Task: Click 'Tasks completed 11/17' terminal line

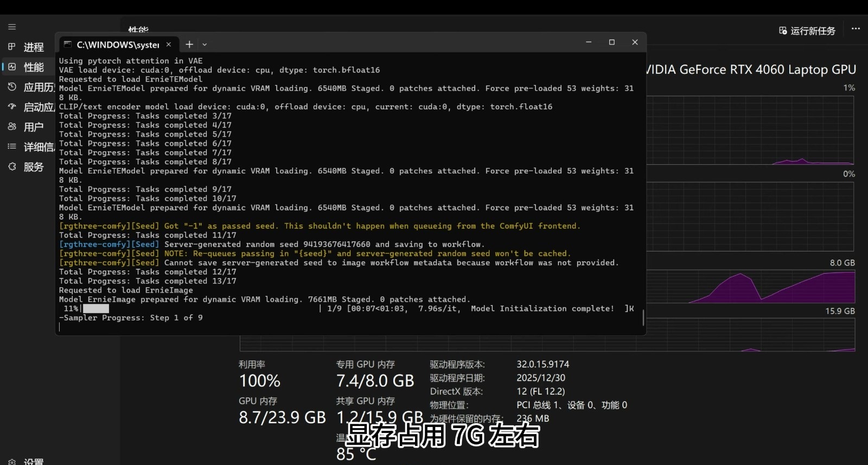Action: coord(148,235)
